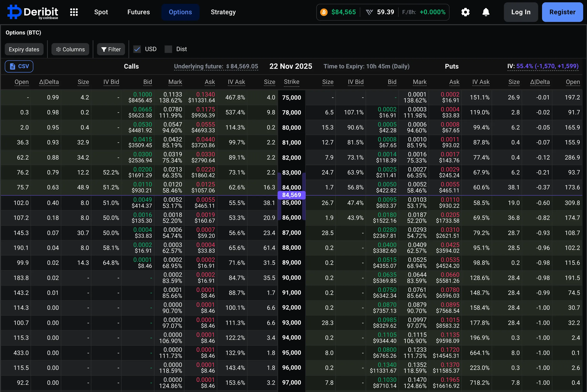Click the Register button
Viewport: 587px width, 392px height.
click(562, 12)
